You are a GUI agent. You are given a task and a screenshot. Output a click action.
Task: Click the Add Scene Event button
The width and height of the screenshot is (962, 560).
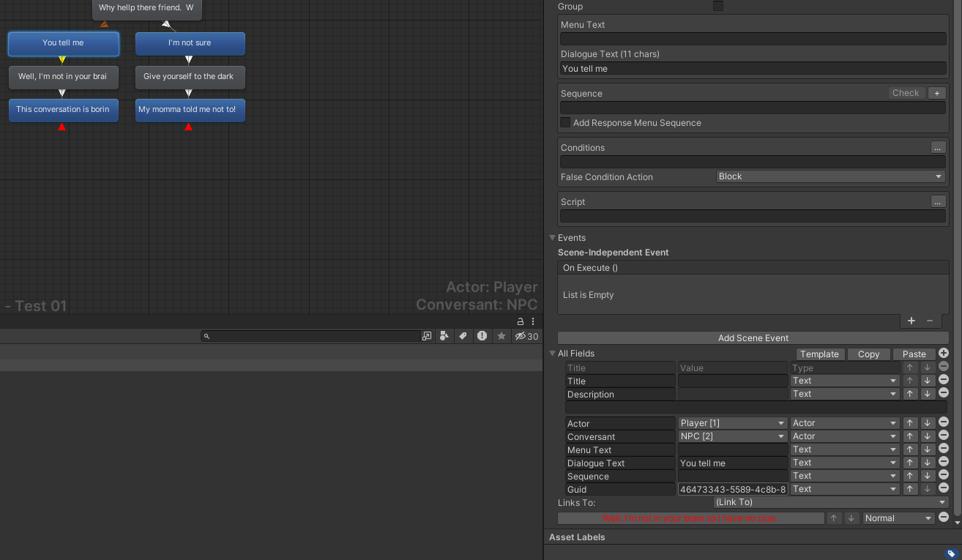pos(753,338)
